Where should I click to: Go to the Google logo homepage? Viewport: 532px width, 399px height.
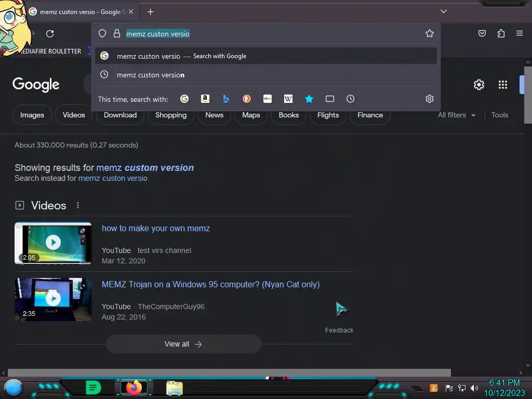tap(36, 85)
